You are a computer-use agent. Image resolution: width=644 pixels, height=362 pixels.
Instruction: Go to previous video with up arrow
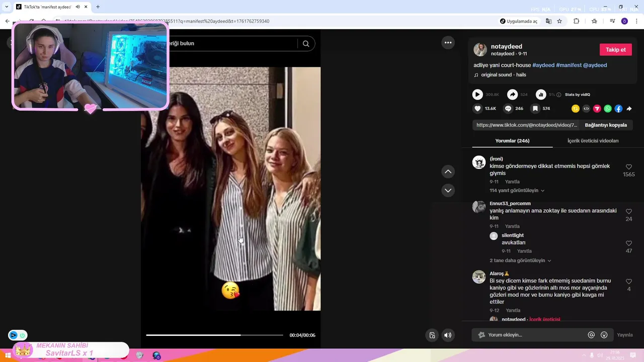(448, 172)
